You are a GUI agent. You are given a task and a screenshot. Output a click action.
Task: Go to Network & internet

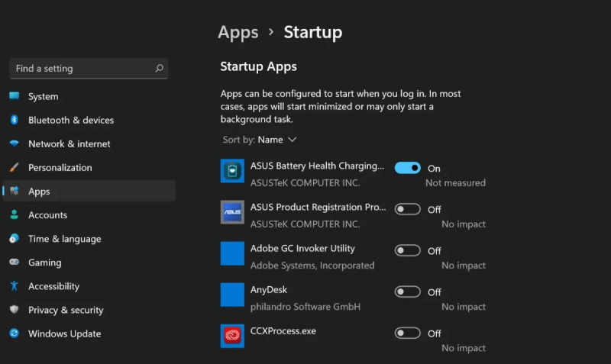coord(89,144)
